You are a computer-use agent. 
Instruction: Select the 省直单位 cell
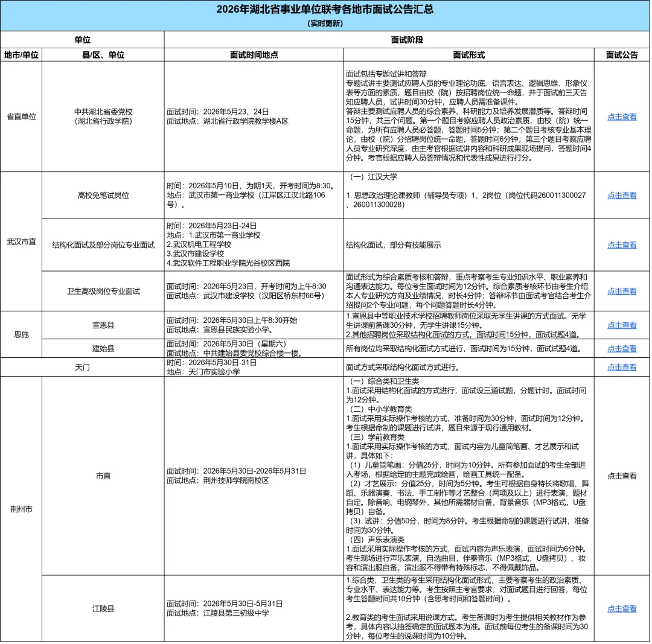[x=21, y=116]
